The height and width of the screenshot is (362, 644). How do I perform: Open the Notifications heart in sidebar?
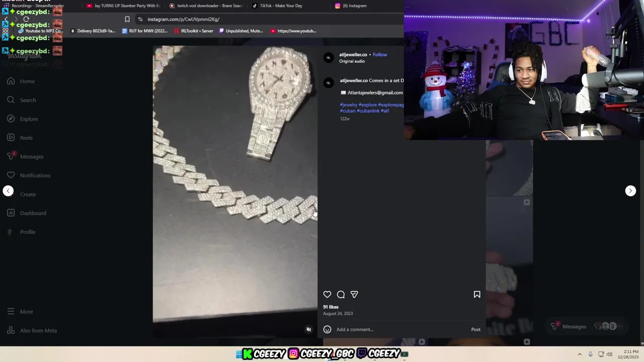pyautogui.click(x=11, y=175)
